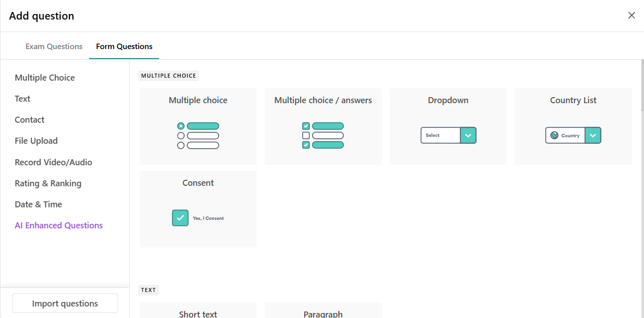Switch to the Exam Questions tab
644x318 pixels.
[54, 46]
